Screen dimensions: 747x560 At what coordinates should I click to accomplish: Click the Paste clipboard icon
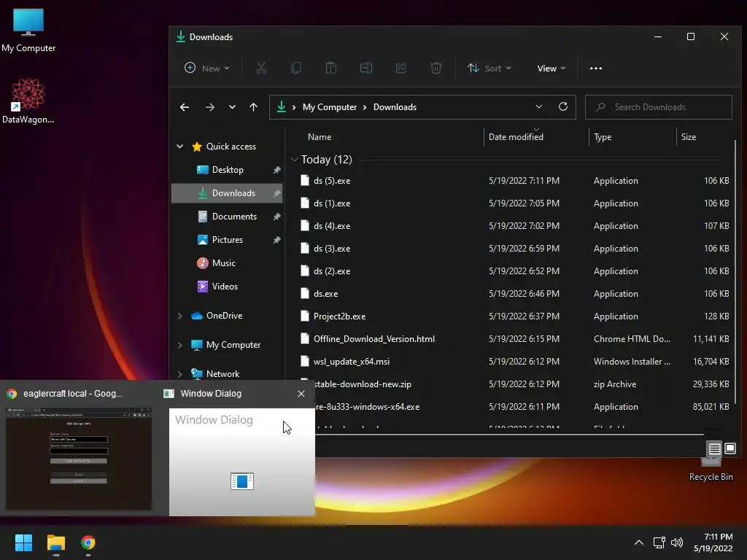(x=331, y=68)
